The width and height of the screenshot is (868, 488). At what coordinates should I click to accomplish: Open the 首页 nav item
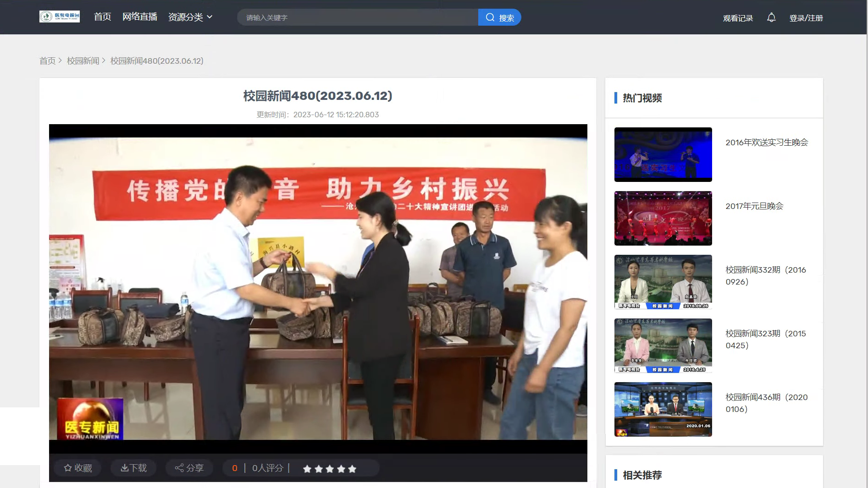tap(102, 17)
